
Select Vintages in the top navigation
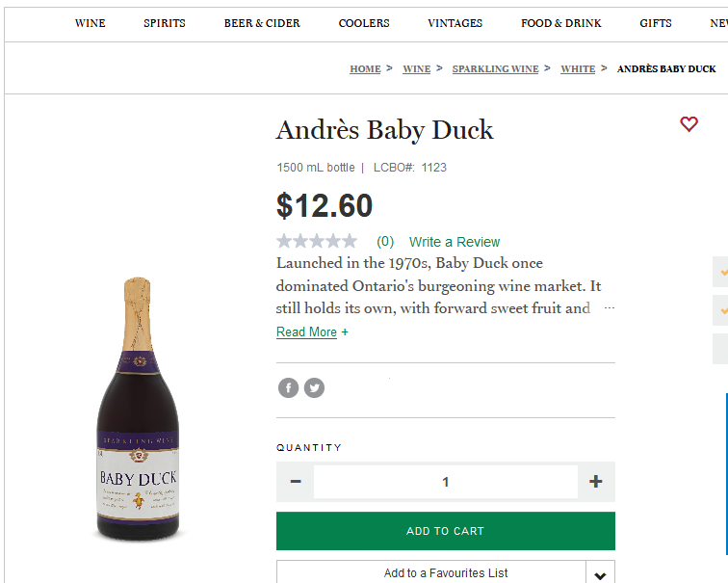point(455,23)
